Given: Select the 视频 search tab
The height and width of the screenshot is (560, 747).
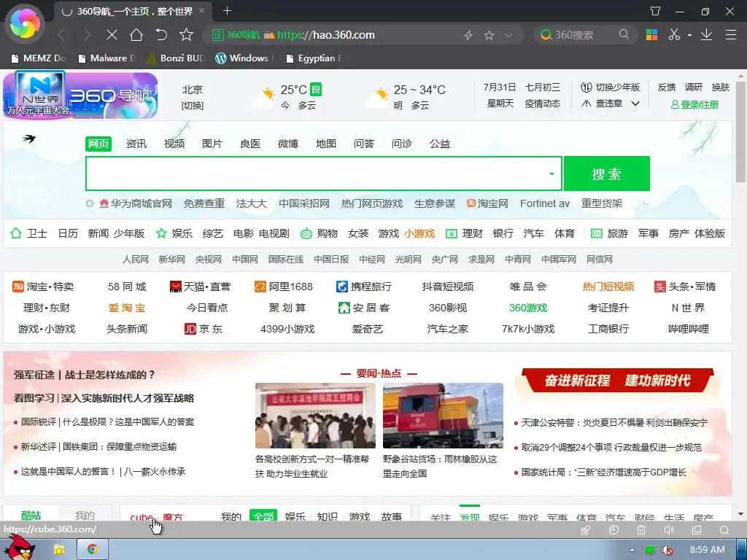Looking at the screenshot, I should click(174, 144).
